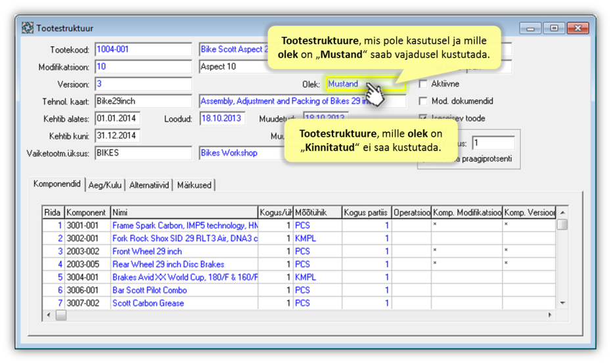Select Rear Wheel 29 inch Disc Brakes
Image resolution: width=611 pixels, height=364 pixels.
point(299,264)
